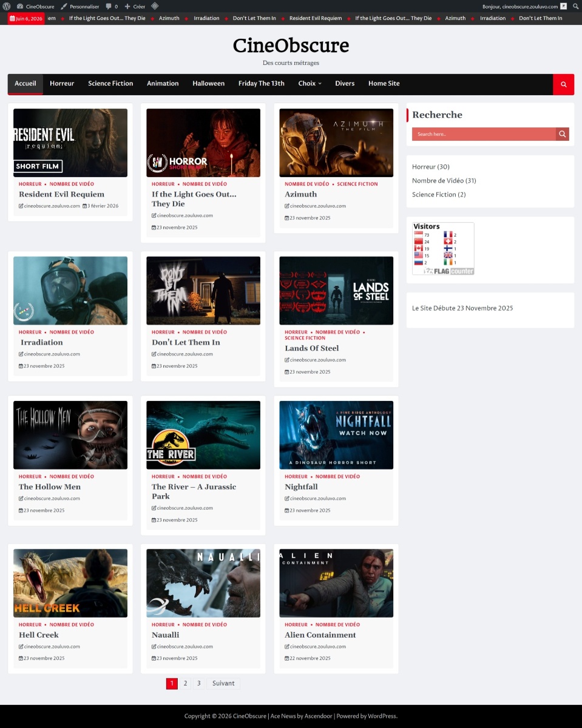Click the Azimuth post title
Viewport: 582px width, 728px height.
point(301,195)
